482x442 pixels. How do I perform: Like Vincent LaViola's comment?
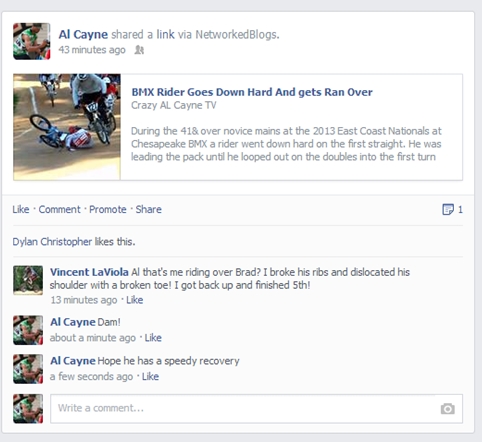(135, 300)
